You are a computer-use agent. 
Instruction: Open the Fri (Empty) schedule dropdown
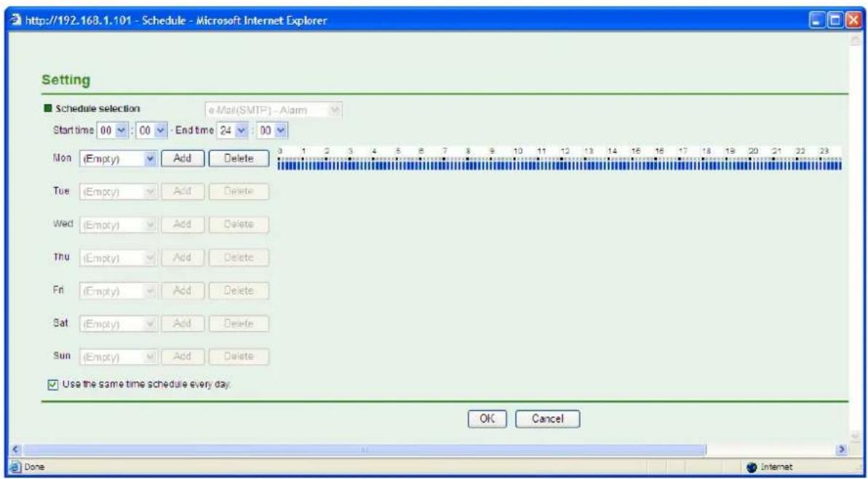pos(119,291)
